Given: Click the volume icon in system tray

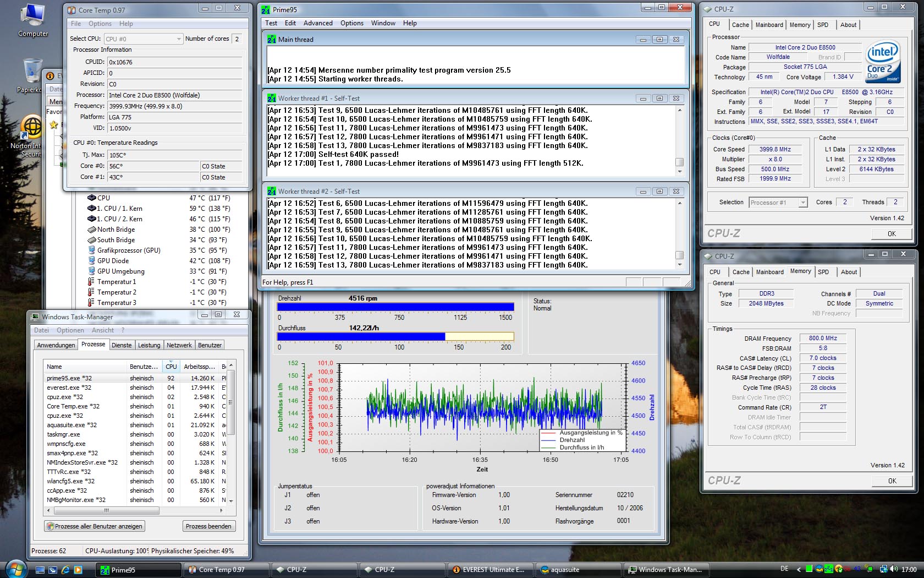Looking at the screenshot, I should [x=894, y=569].
